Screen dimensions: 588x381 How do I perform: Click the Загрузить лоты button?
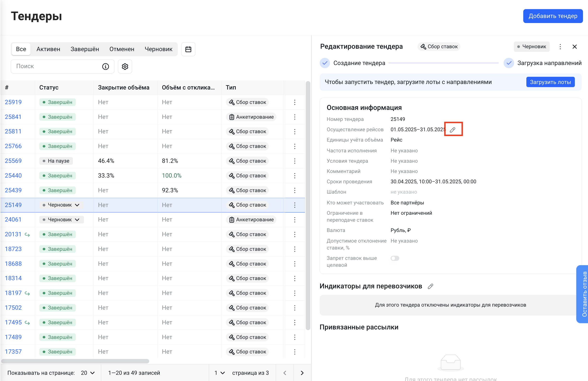[550, 82]
